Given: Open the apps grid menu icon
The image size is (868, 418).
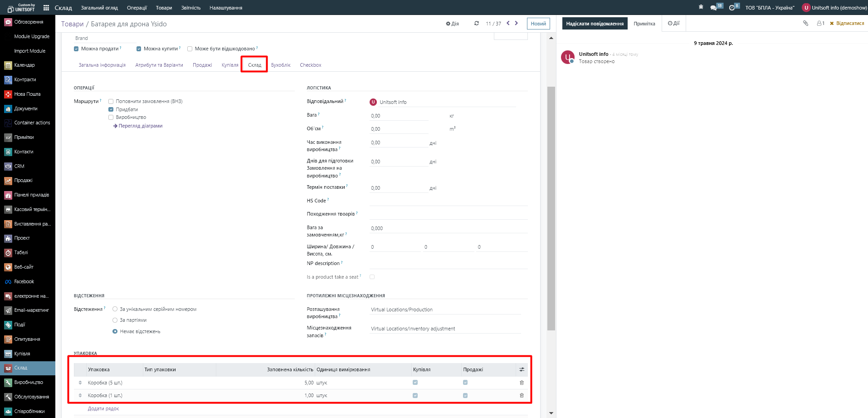Looking at the screenshot, I should coord(46,8).
